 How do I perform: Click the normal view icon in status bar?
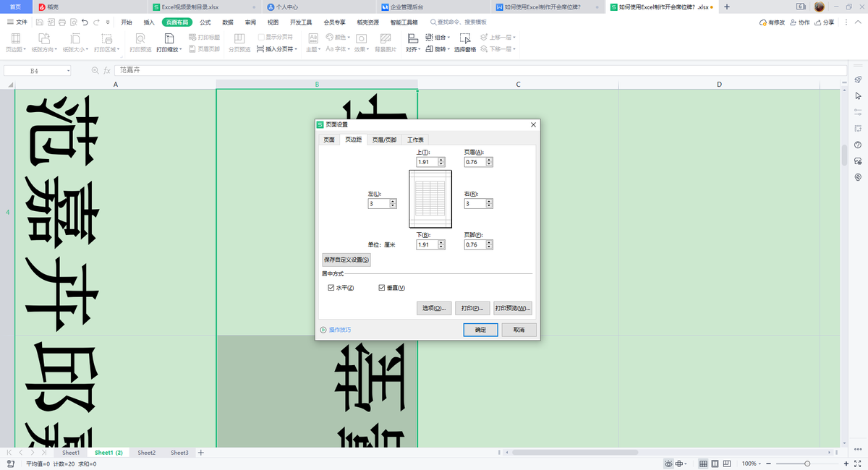[704, 463]
